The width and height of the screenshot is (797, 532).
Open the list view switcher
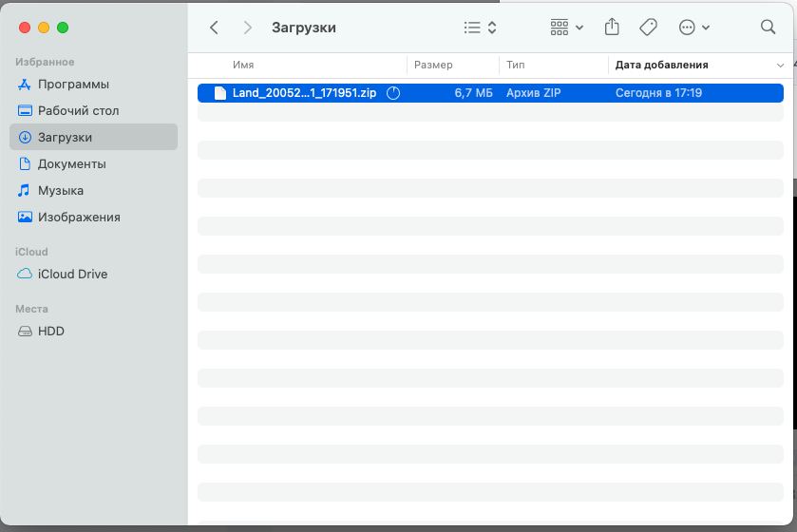(480, 28)
